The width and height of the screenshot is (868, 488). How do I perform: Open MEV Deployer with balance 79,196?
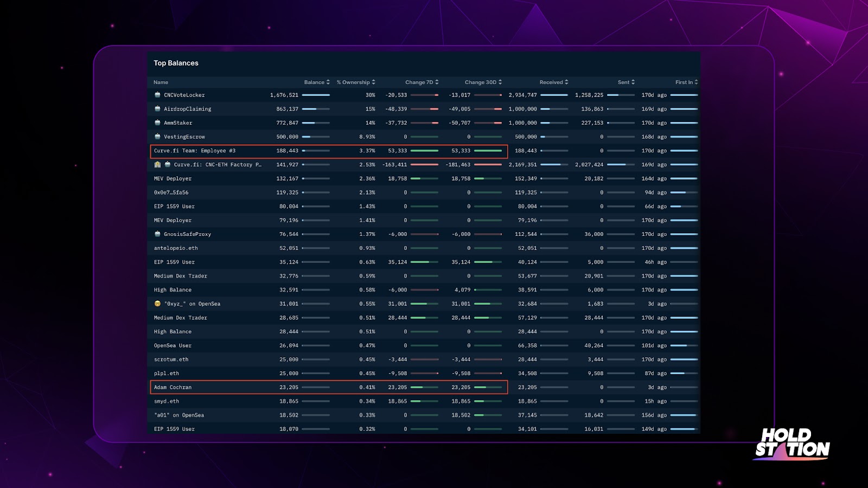[x=173, y=220]
